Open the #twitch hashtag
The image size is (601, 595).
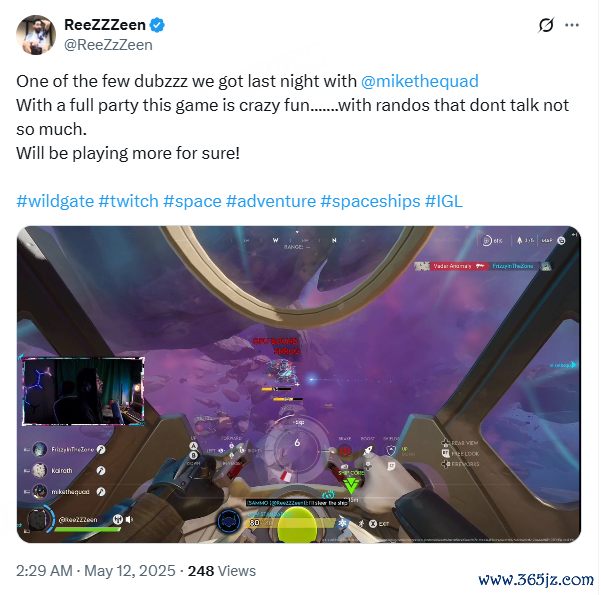tap(128, 201)
